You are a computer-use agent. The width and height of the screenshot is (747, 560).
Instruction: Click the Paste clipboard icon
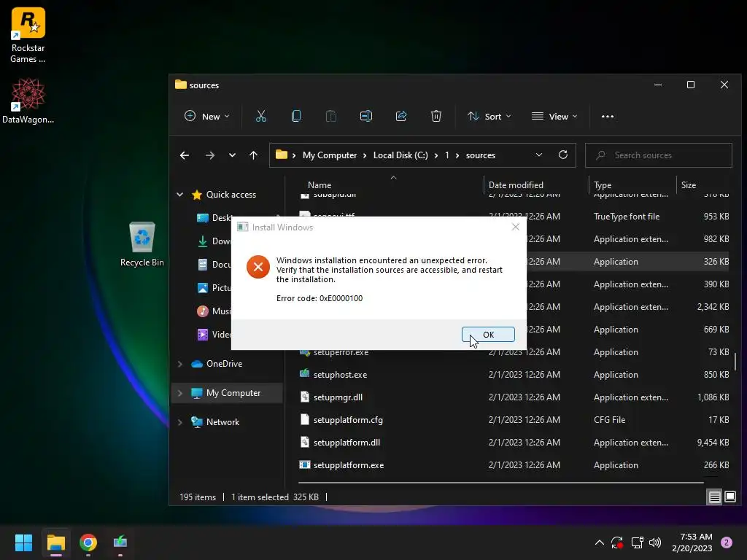(330, 116)
